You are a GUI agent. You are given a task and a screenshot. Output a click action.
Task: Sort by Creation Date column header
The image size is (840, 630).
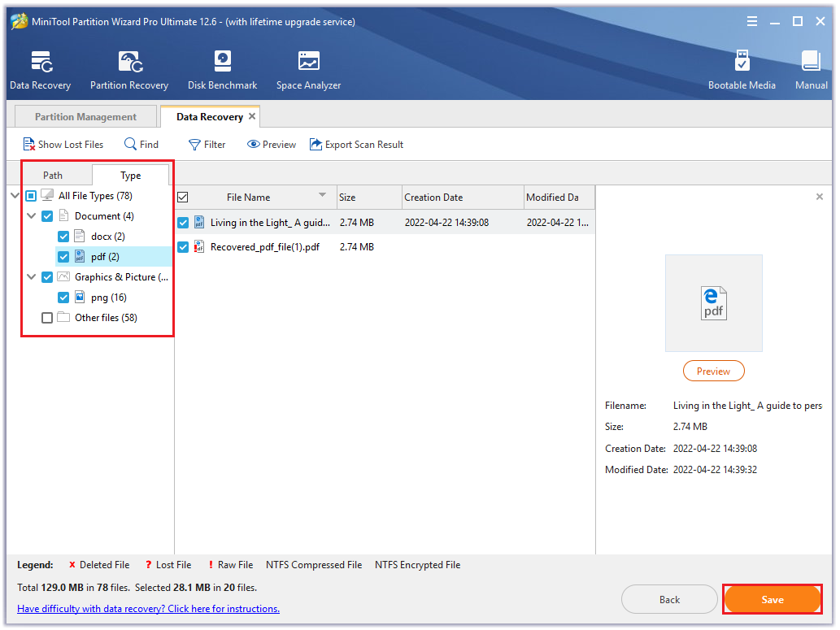(x=463, y=198)
